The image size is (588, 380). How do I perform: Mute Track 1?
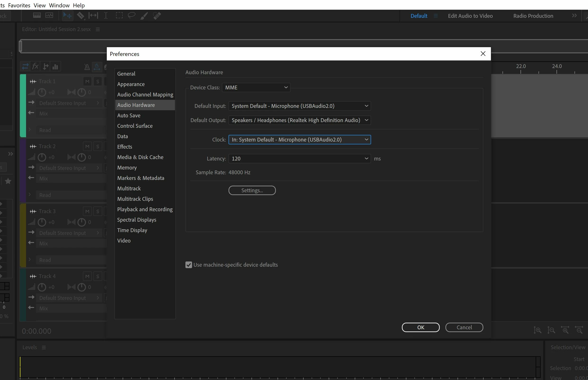(x=87, y=82)
